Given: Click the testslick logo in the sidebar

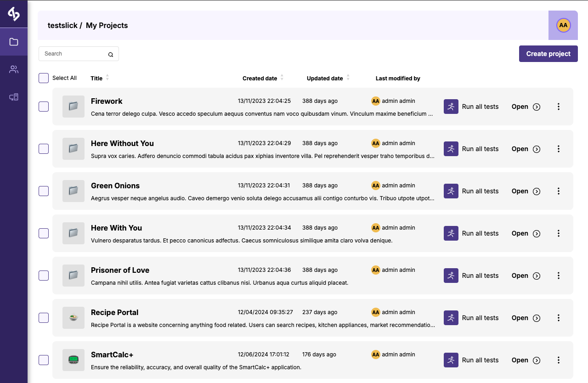Looking at the screenshot, I should click(14, 14).
